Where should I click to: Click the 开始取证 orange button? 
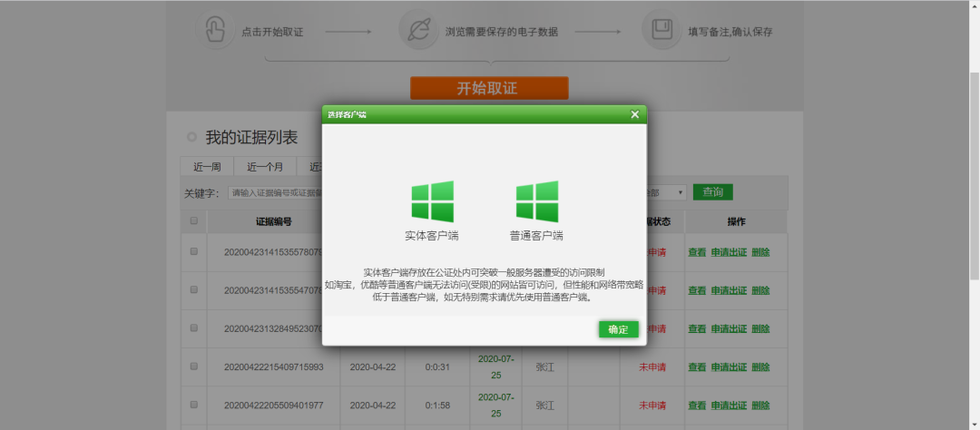(x=489, y=88)
